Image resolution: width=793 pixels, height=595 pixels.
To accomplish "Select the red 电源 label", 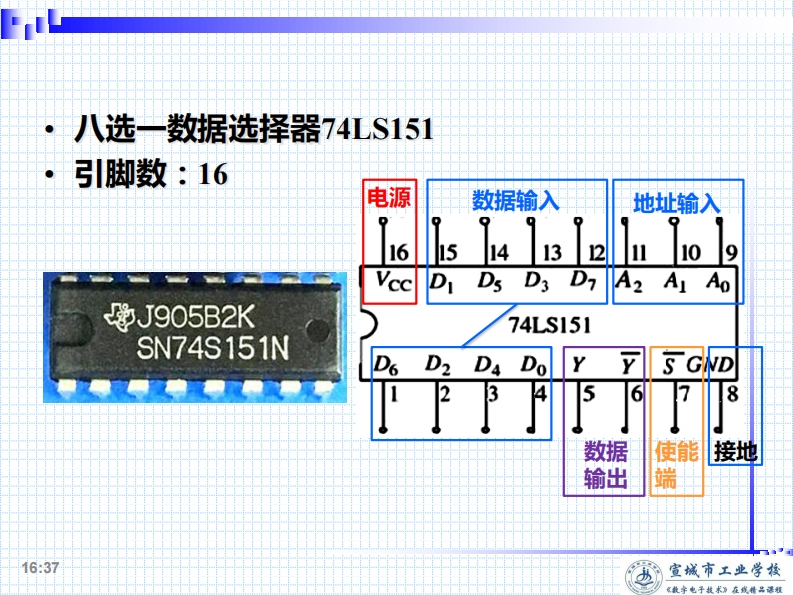I will click(x=388, y=197).
